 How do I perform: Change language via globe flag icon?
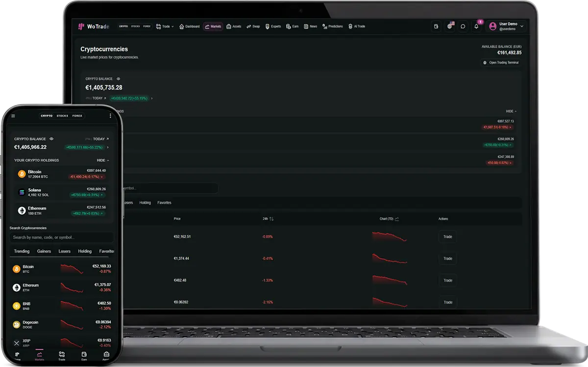click(x=450, y=26)
